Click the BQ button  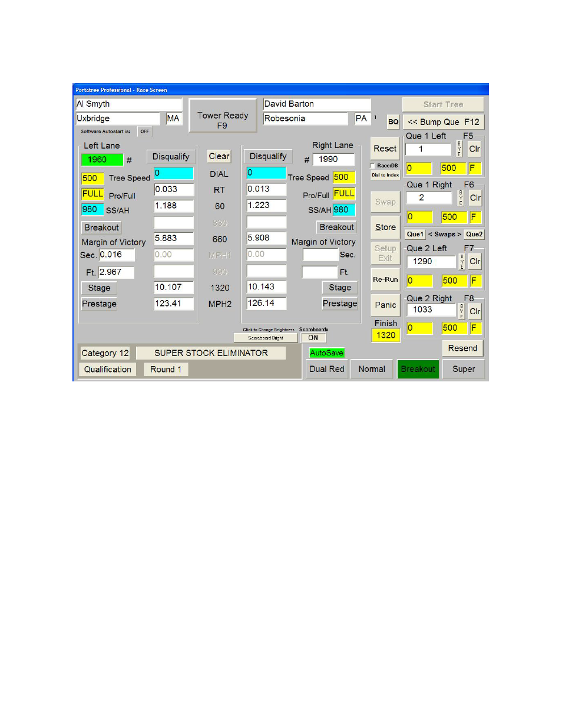click(x=393, y=121)
